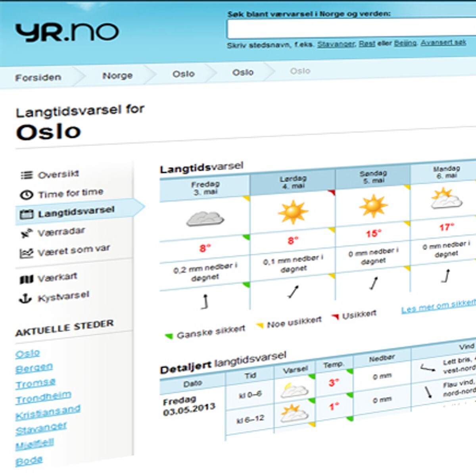Click the chart icon beside Været som var

click(x=26, y=253)
